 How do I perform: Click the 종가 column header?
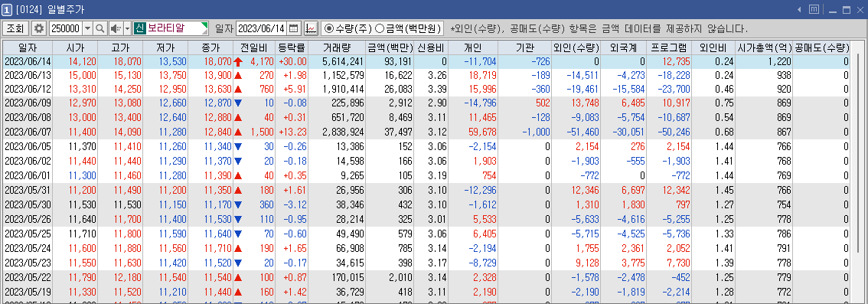210,47
